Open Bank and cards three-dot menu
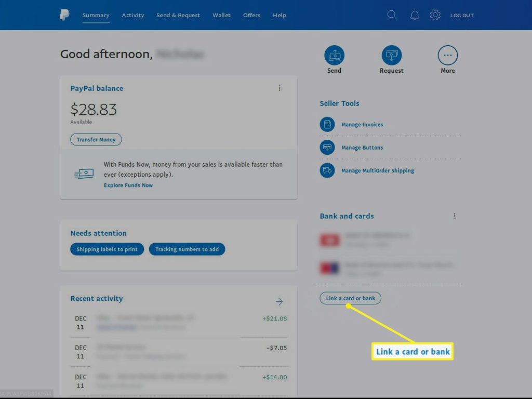Screen dimensions: 532x399 (454, 216)
